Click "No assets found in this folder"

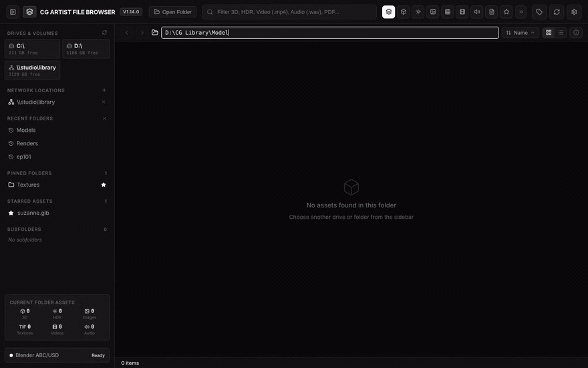tap(351, 205)
